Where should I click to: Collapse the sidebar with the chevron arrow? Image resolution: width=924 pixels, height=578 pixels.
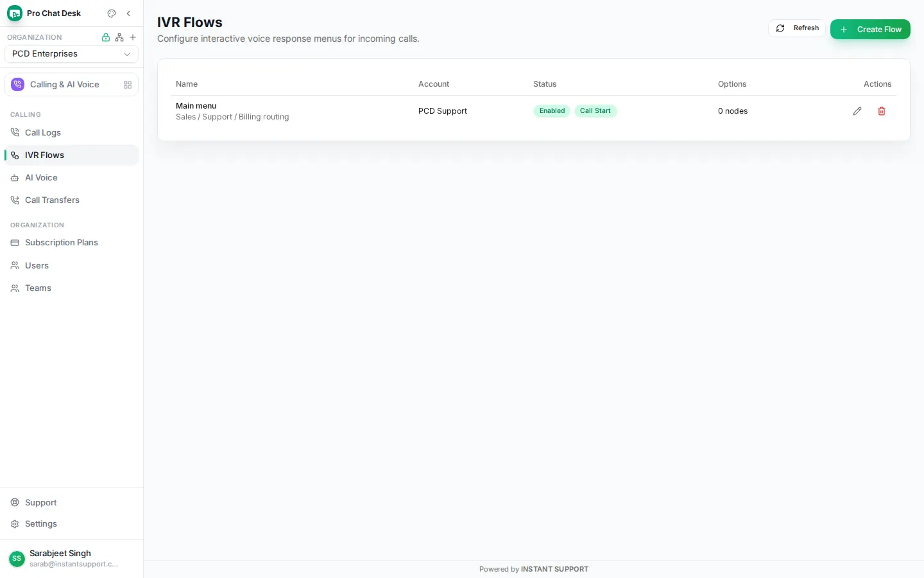(128, 13)
